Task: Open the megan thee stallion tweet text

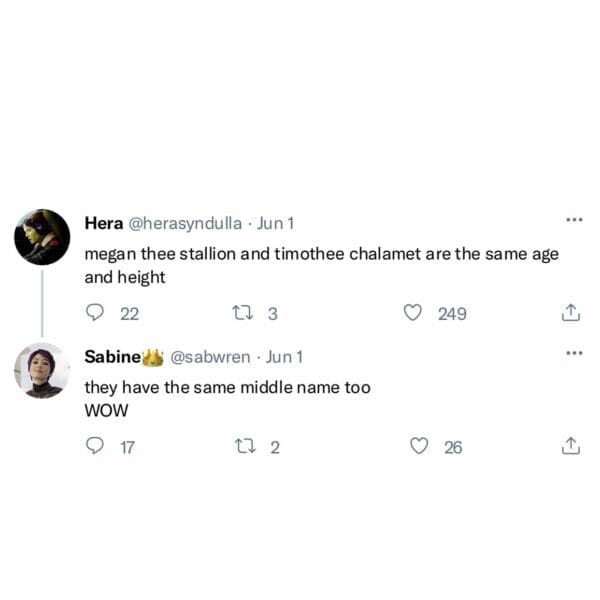Action: 320,266
